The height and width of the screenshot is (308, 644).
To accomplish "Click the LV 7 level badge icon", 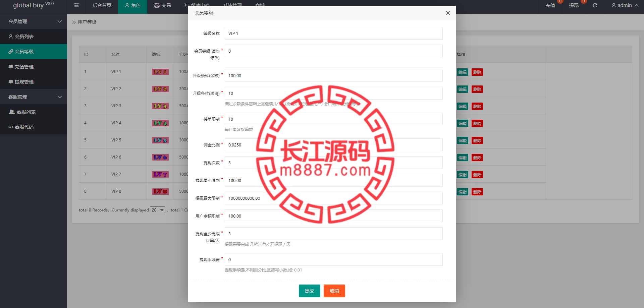I will click(x=160, y=174).
